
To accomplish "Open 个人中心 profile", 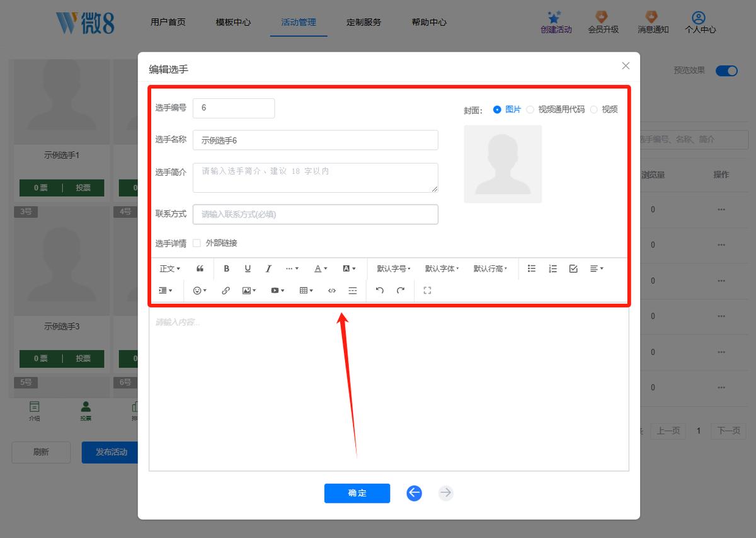I will click(x=701, y=23).
